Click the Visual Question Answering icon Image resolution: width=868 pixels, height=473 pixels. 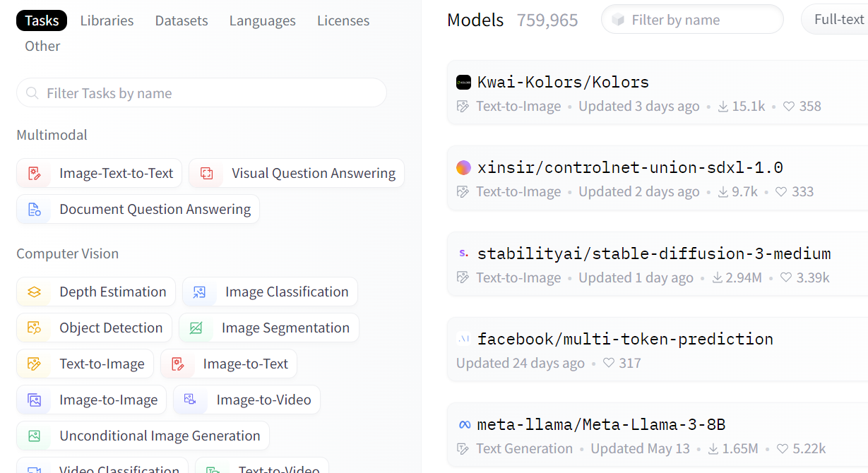point(206,173)
